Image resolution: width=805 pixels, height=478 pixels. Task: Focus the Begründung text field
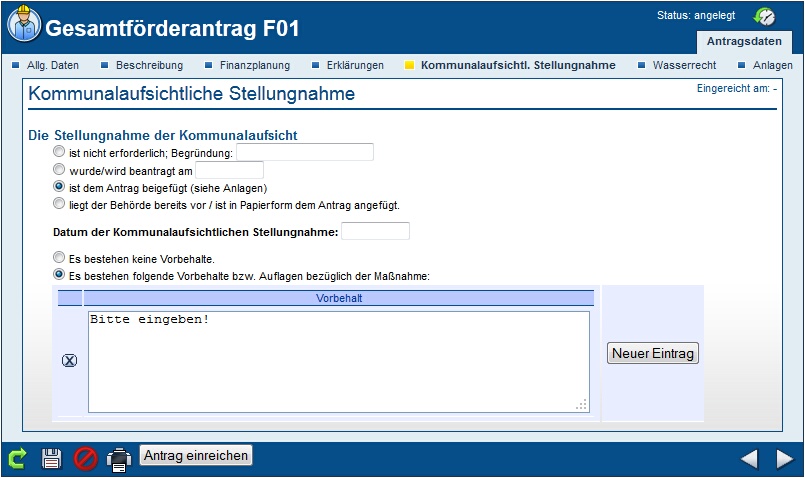pyautogui.click(x=305, y=152)
